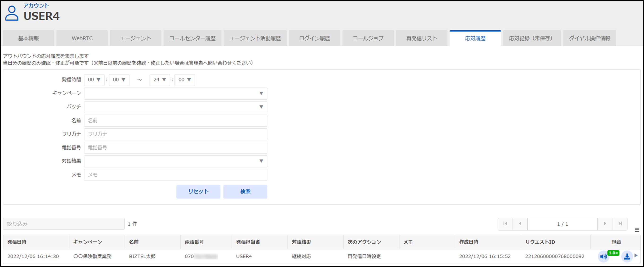Open the start hour dropdown
644x267 pixels.
[94, 80]
